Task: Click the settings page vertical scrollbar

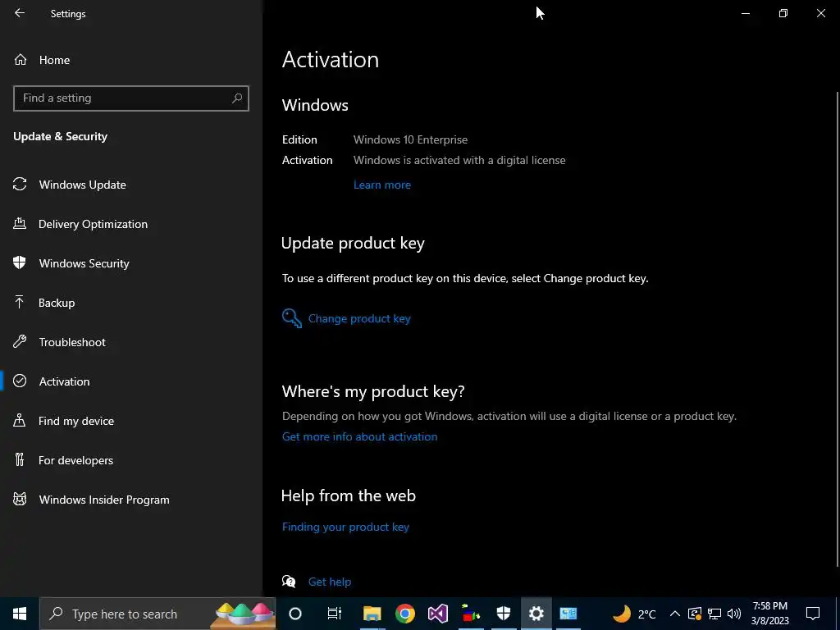Action: [x=837, y=328]
